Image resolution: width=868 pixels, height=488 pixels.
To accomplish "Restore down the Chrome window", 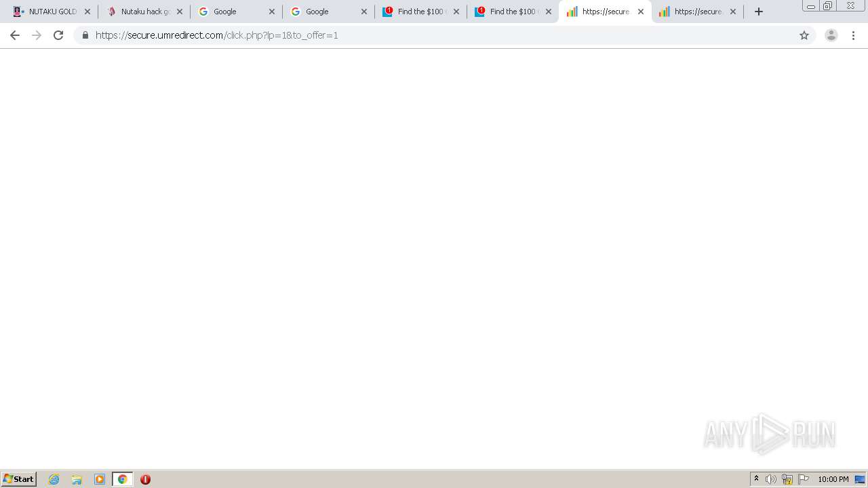I will [x=828, y=6].
